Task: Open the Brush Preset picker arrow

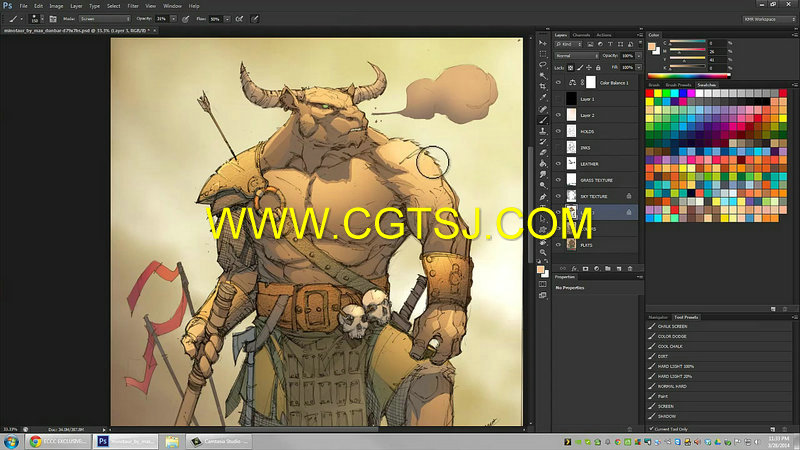Action: click(42, 19)
